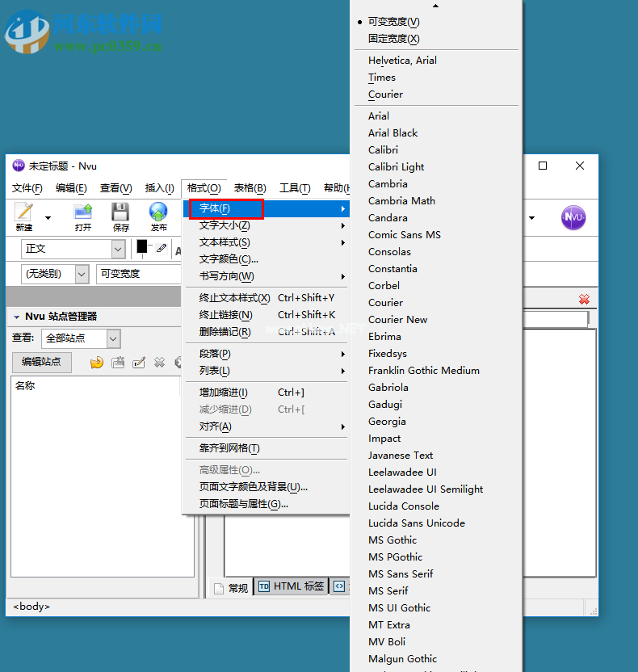This screenshot has height=672, width=638.
Task: Select the Malgun Gothic font
Action: (436, 659)
